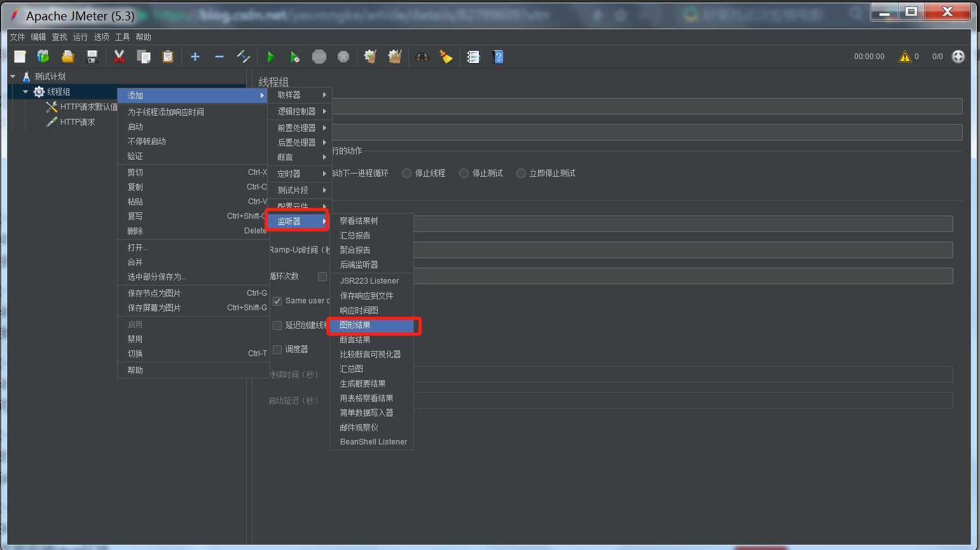Toggle the 延迟创建线程 checkbox
980x550 pixels.
[x=277, y=325]
